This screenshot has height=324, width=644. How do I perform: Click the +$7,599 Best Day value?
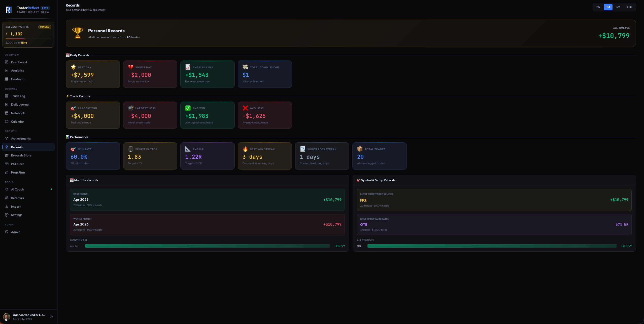coord(82,75)
